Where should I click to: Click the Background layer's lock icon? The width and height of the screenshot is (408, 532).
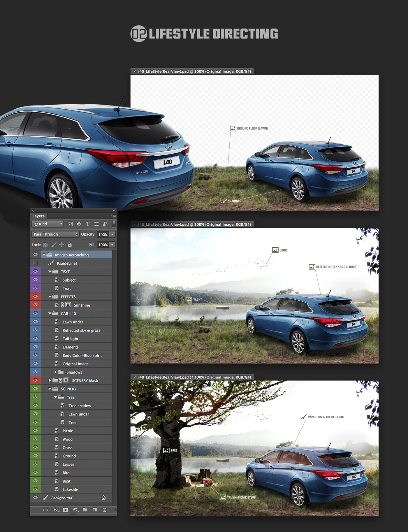[103, 498]
